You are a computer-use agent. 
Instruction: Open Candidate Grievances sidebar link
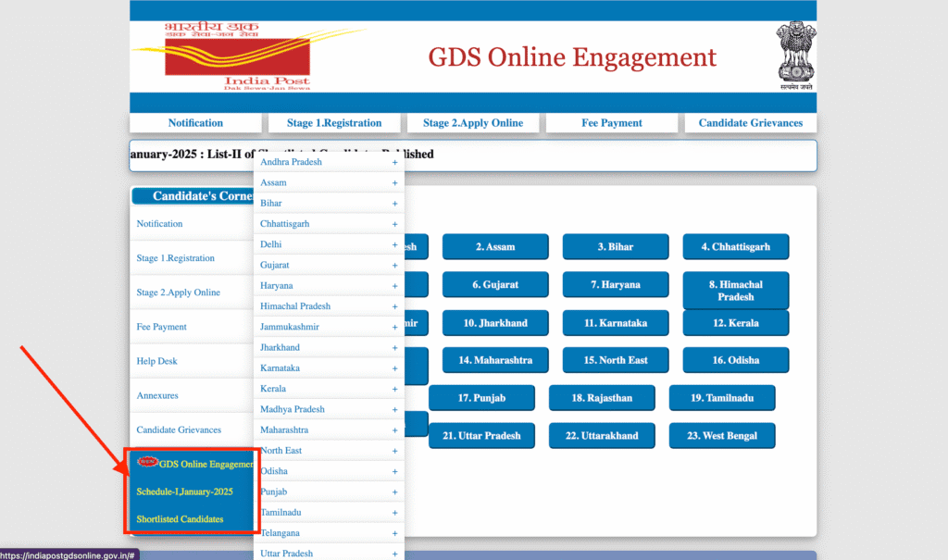179,430
